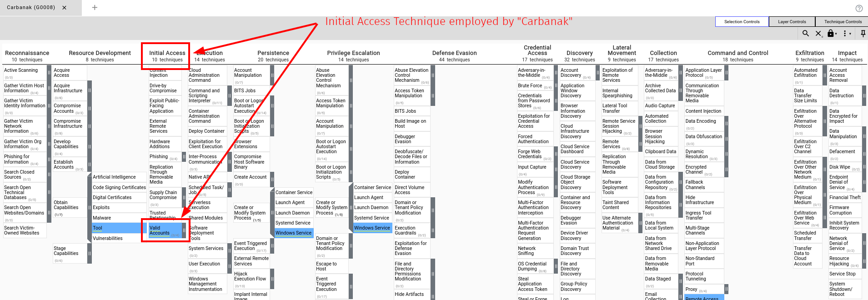Collapse the Obtain Capabilities sub-technique list
Viewport: 868px width, 300px height.
(90, 207)
